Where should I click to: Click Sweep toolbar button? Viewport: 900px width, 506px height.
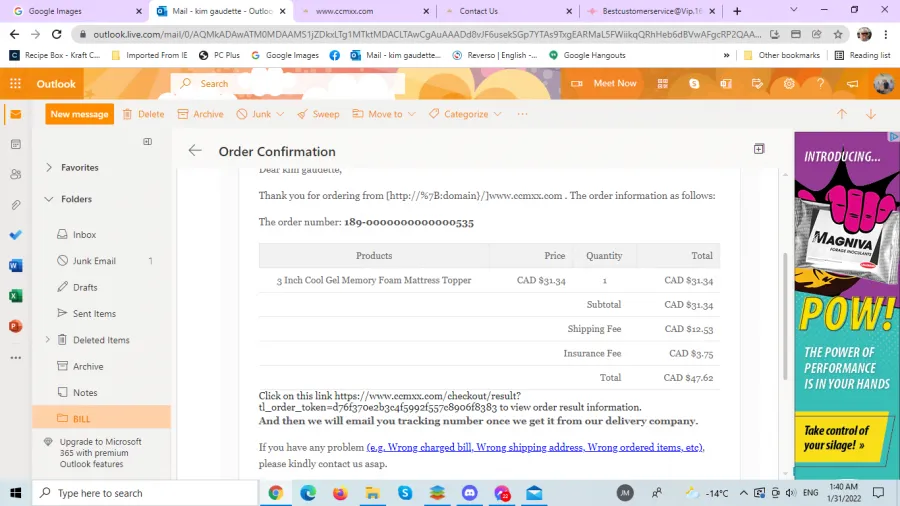click(x=318, y=114)
